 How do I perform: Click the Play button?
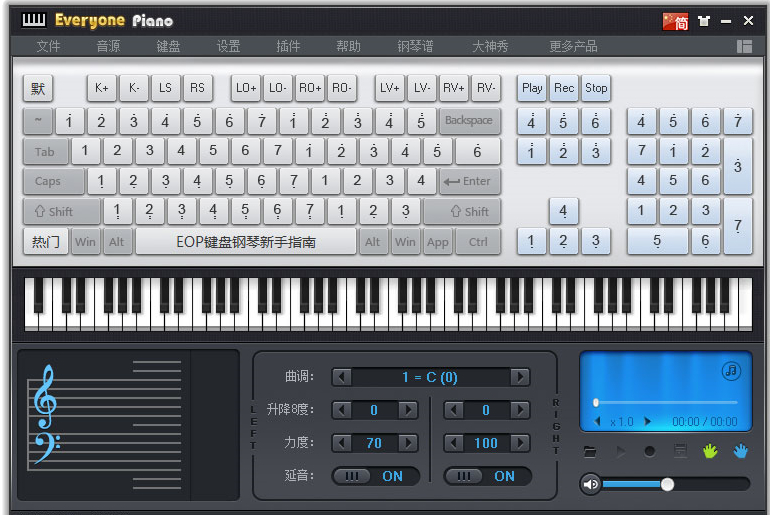point(532,88)
